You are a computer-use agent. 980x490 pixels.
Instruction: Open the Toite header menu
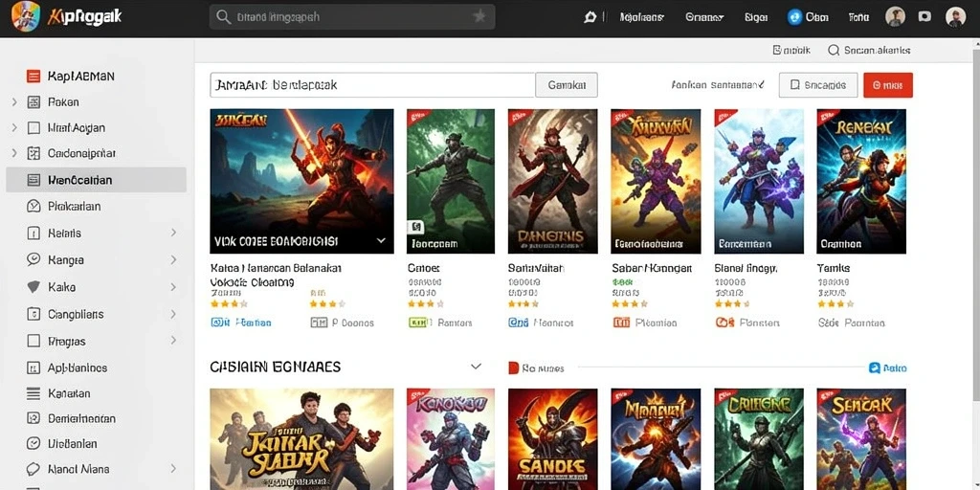(x=859, y=17)
